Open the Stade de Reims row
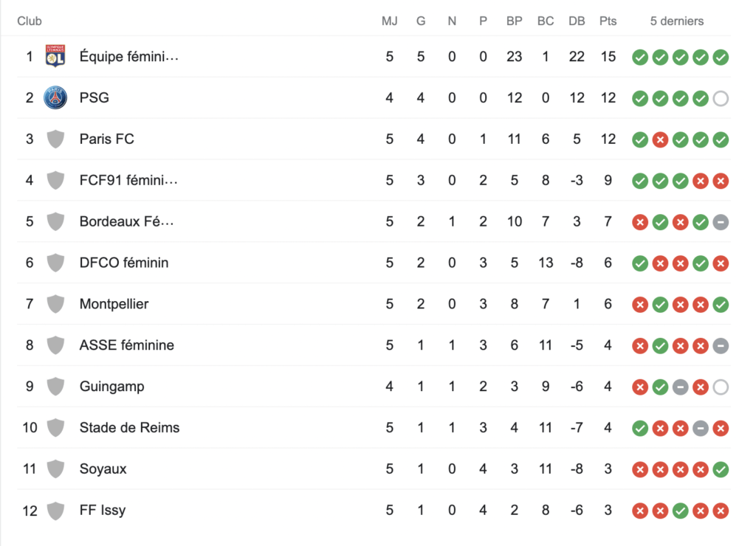756x546 pixels. (129, 427)
